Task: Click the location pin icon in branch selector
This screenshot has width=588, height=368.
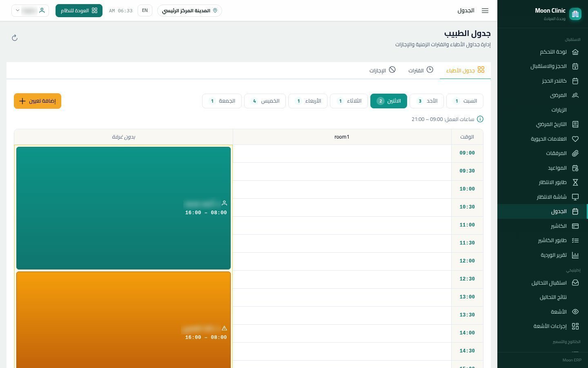Action: click(x=215, y=11)
